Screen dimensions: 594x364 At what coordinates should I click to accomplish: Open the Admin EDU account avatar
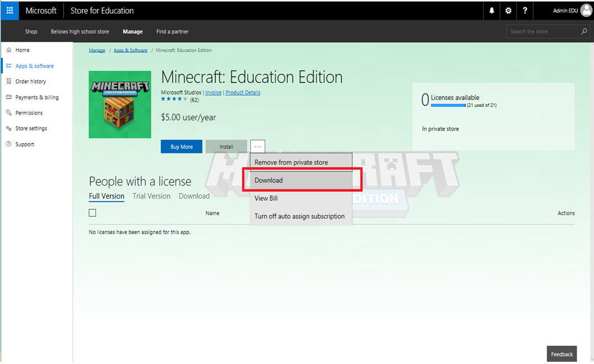pyautogui.click(x=586, y=11)
